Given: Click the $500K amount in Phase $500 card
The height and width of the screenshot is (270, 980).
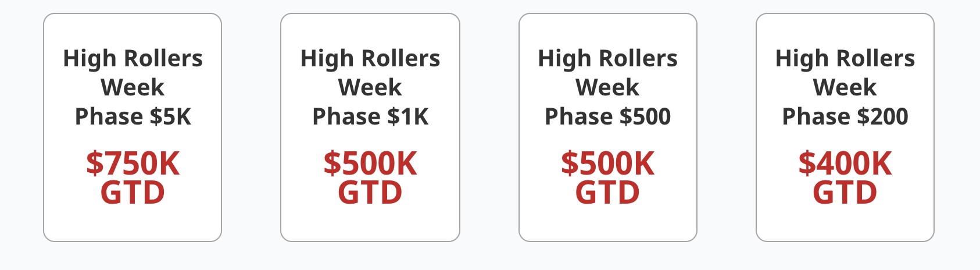Looking at the screenshot, I should click(x=607, y=164).
